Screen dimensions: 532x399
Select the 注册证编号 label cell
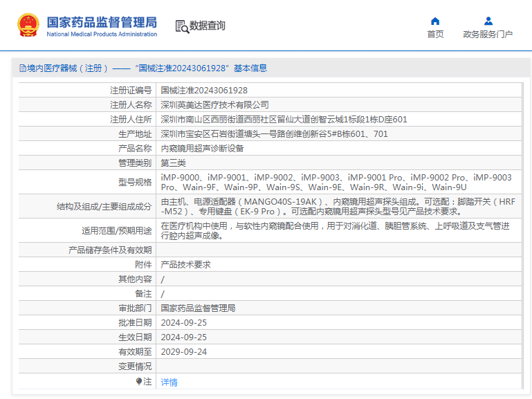87,90
